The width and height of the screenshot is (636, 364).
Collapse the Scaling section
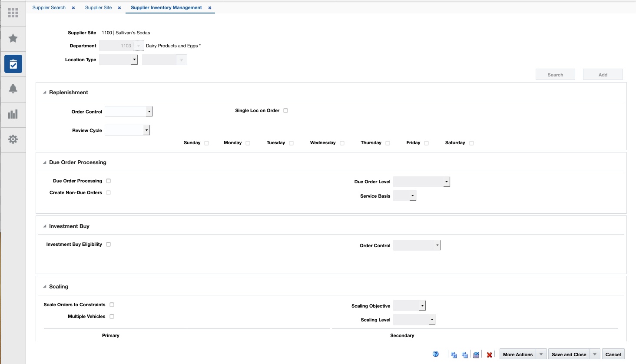[x=44, y=286]
